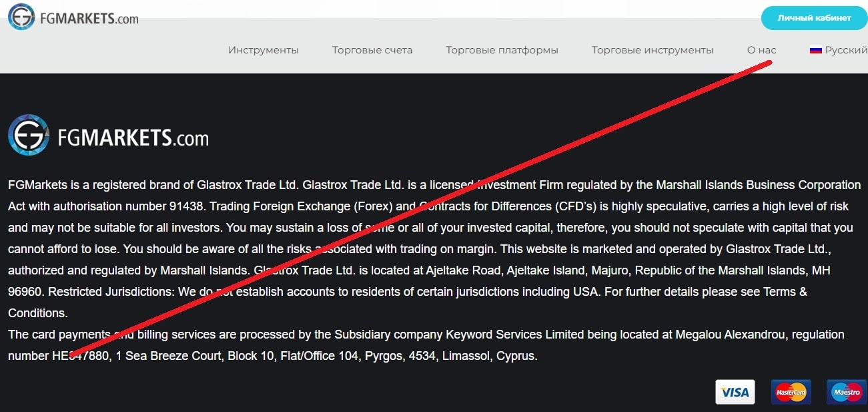Click the FGMarkets globe logo in header
This screenshot has height=412, width=868.
pyautogui.click(x=21, y=17)
